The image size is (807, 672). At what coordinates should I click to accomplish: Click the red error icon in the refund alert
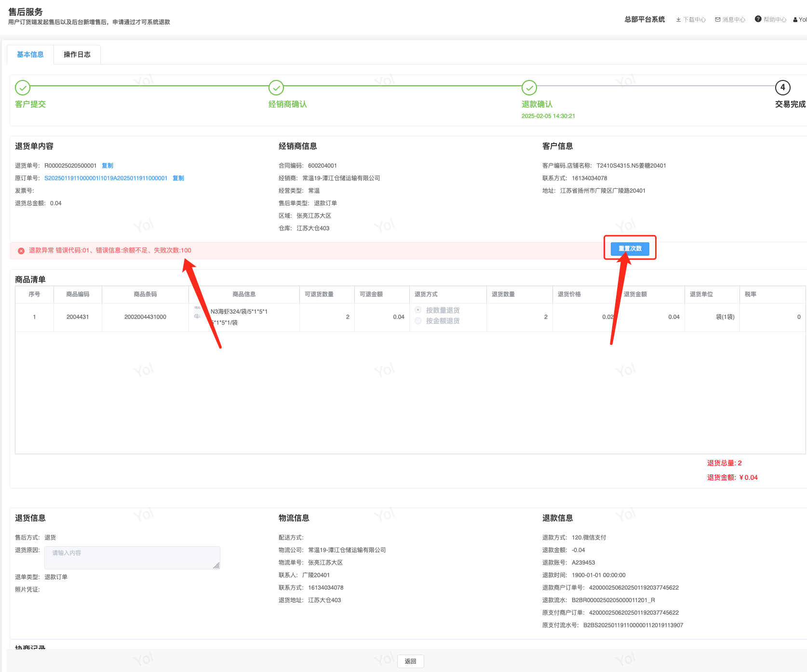tap(21, 250)
